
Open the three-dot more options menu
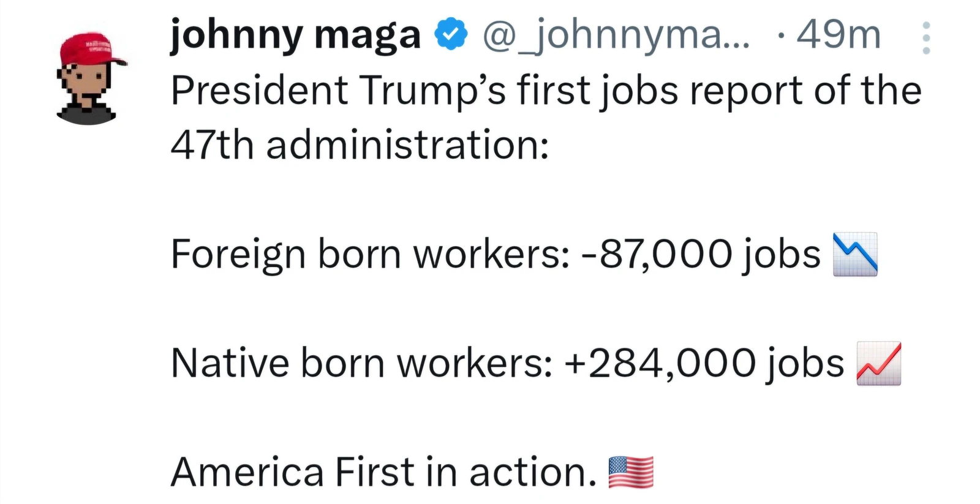point(925,37)
